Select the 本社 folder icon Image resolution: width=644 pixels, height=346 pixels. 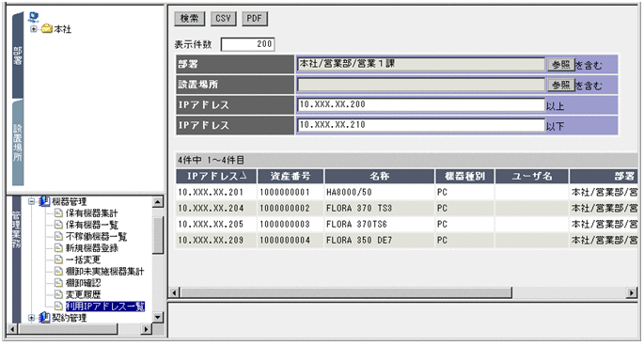coord(46,29)
